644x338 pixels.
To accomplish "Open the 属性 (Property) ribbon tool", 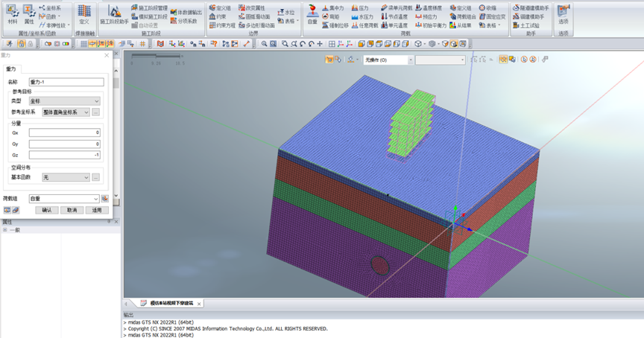I will pos(29,15).
